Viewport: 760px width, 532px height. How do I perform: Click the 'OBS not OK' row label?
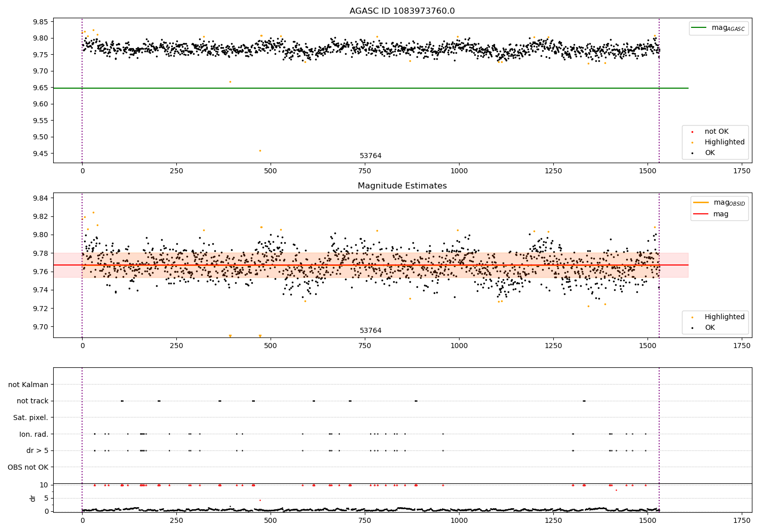point(28,467)
